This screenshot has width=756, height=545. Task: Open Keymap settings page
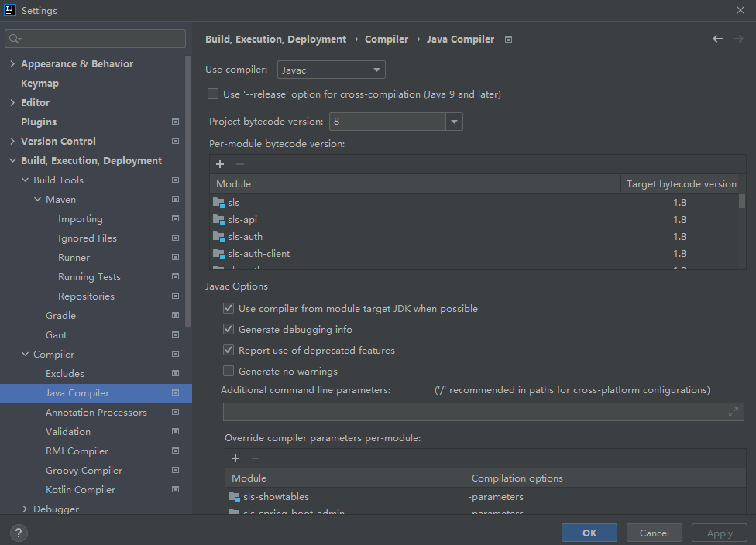point(40,84)
